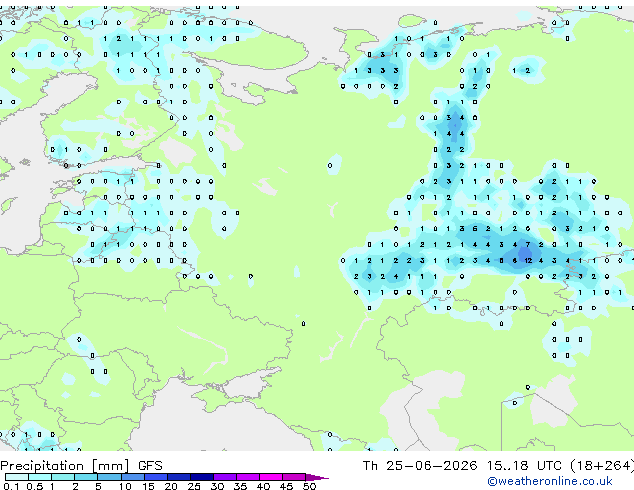Click the 25 to 30 mm legend swatch
Image resolution: width=634 pixels, height=490 pixels.
click(x=202, y=477)
